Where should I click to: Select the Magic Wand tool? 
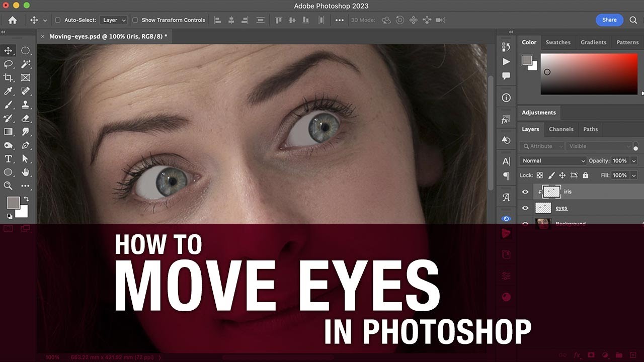pos(26,64)
